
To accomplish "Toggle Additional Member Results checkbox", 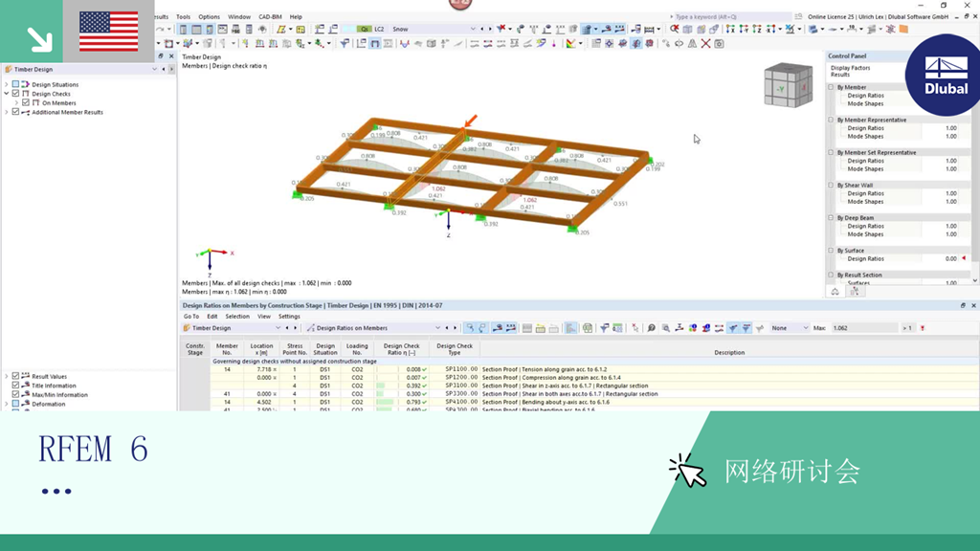I will click(15, 112).
